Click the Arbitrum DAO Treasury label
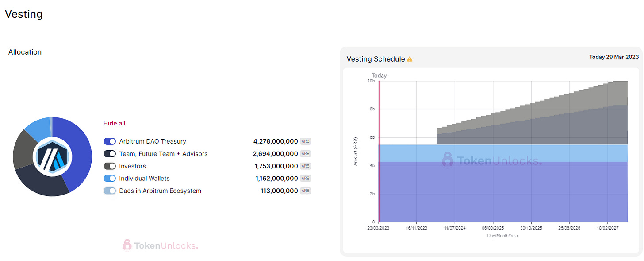This screenshot has width=644, height=261. tap(153, 141)
